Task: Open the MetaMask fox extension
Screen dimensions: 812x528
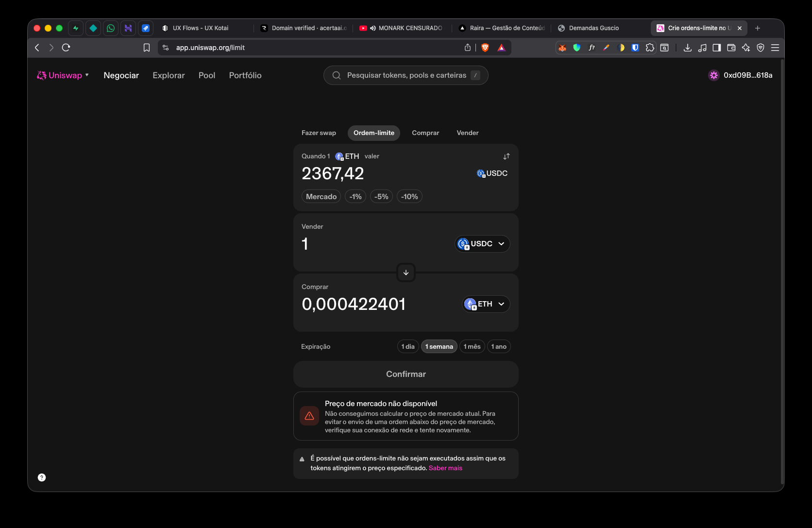Action: [562, 48]
